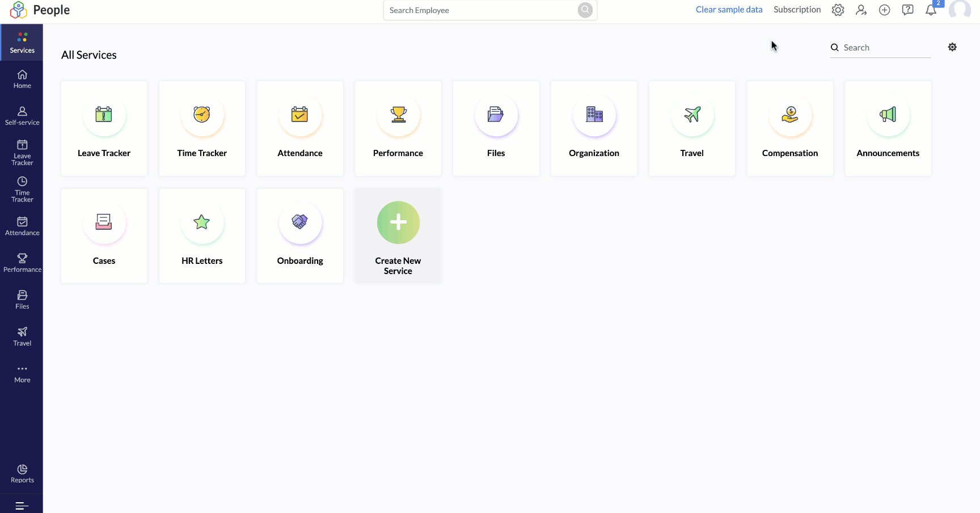Open the hamburger menu at sidebar bottom
This screenshot has height=513, width=980.
(22, 505)
